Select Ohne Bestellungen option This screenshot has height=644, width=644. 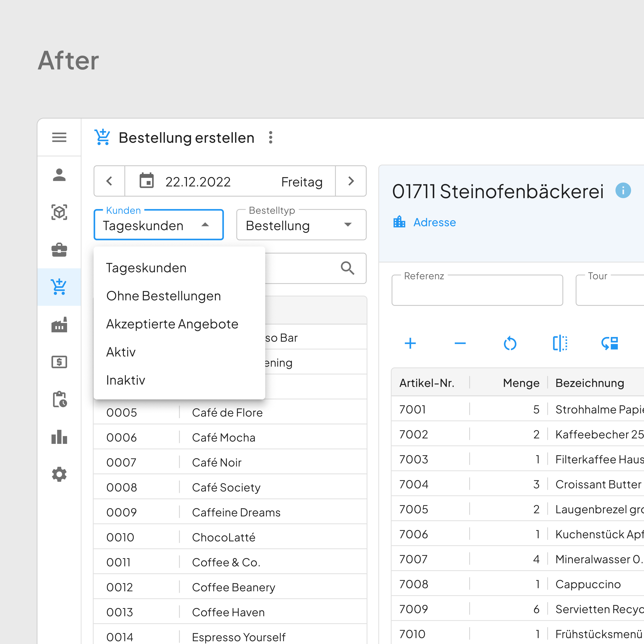point(179,296)
